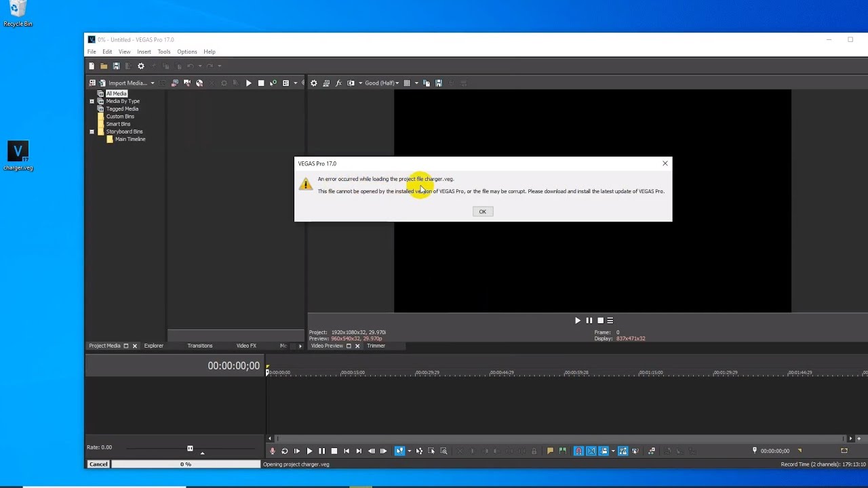This screenshot has height=488, width=868.
Task: Select the Tagged Media bin
Action: coord(122,108)
